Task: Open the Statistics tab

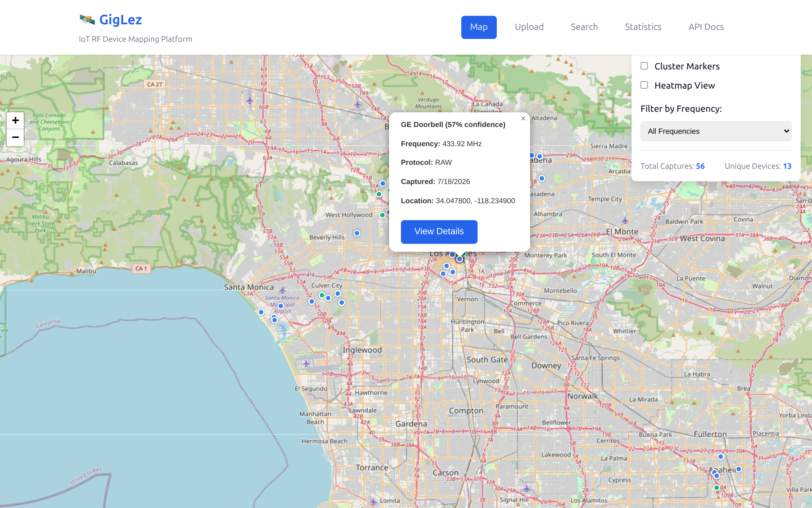Action: [x=643, y=27]
